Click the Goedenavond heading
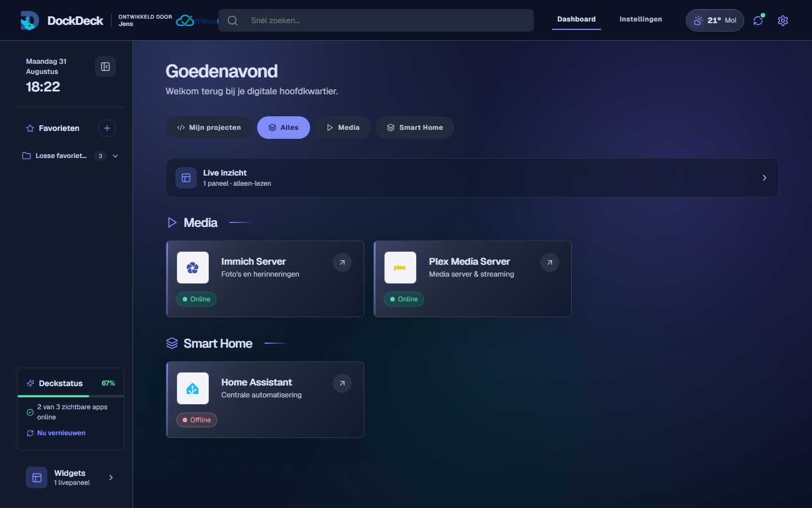 pyautogui.click(x=222, y=71)
